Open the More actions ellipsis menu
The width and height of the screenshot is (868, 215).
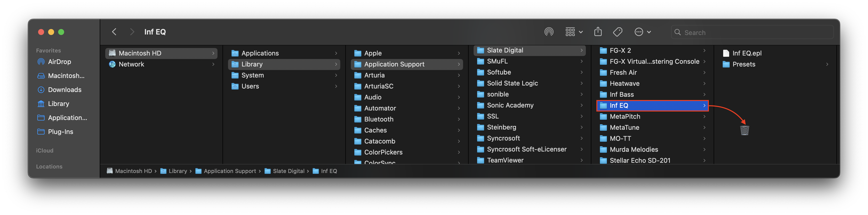[642, 32]
